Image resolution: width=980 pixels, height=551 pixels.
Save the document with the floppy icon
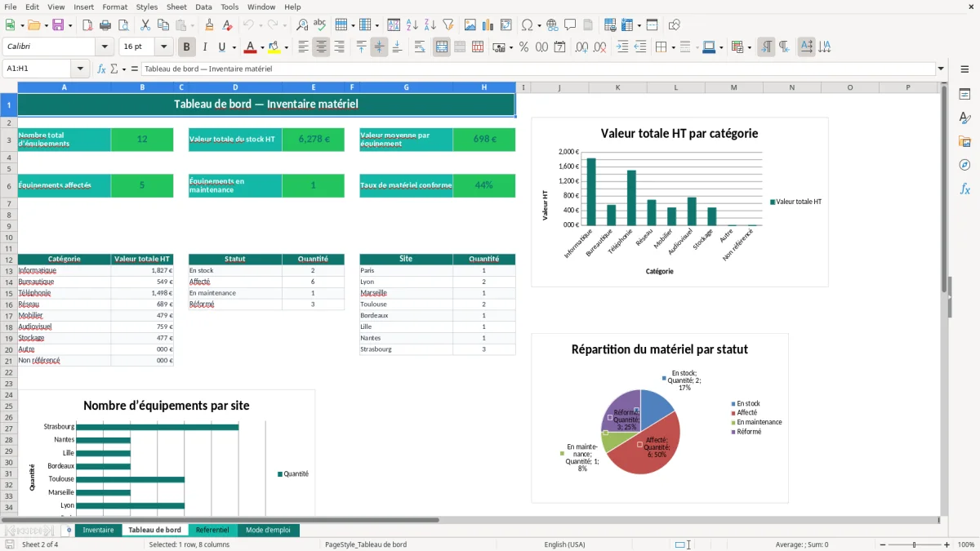point(58,25)
